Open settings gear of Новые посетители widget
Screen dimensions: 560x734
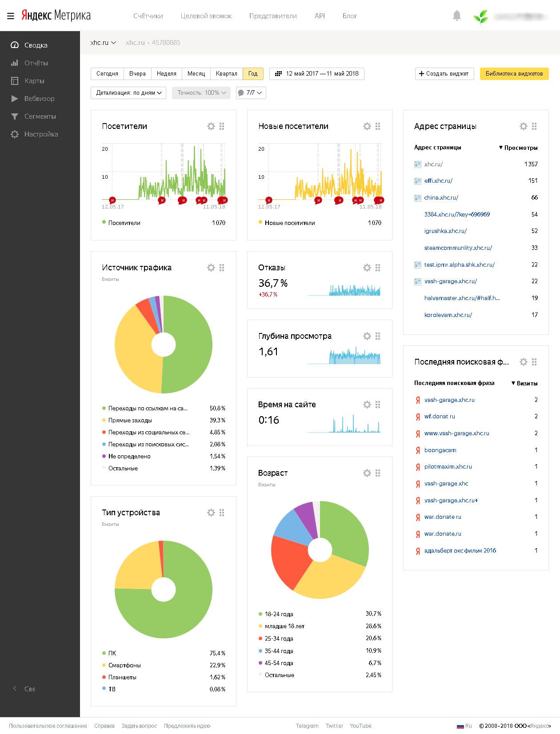coord(367,126)
